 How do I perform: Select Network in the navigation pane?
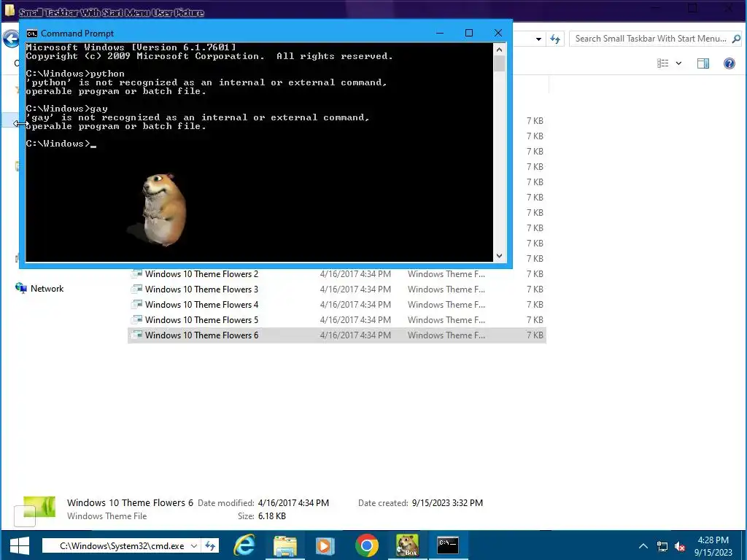point(47,289)
